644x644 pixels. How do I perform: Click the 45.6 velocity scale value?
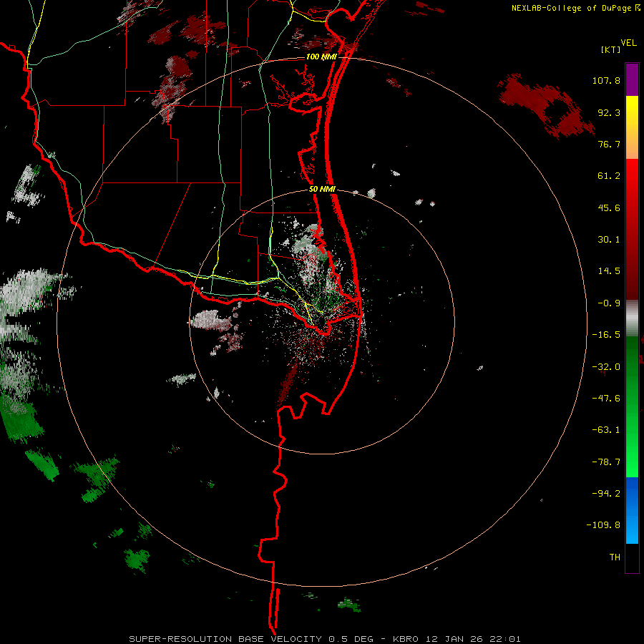tap(609, 208)
